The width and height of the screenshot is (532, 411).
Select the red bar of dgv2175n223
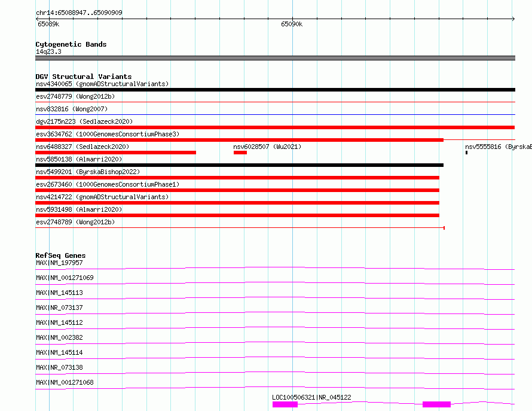(275, 127)
